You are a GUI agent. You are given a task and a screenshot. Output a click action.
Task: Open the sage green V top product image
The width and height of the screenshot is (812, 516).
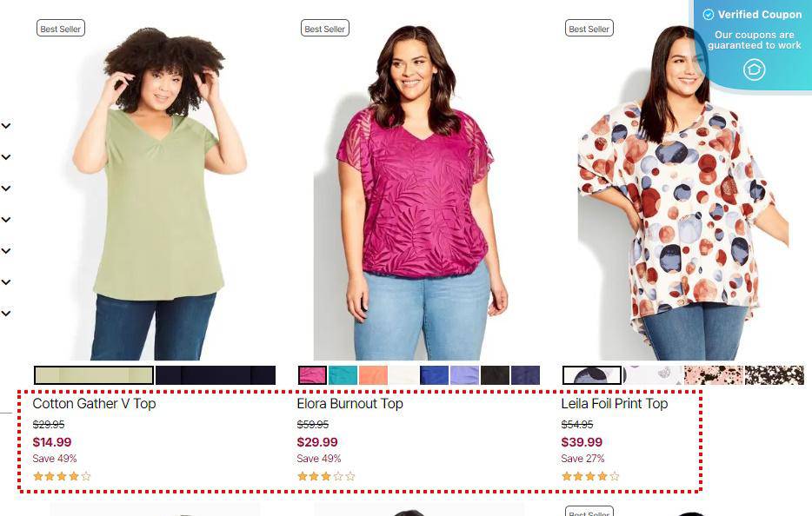pos(155,191)
